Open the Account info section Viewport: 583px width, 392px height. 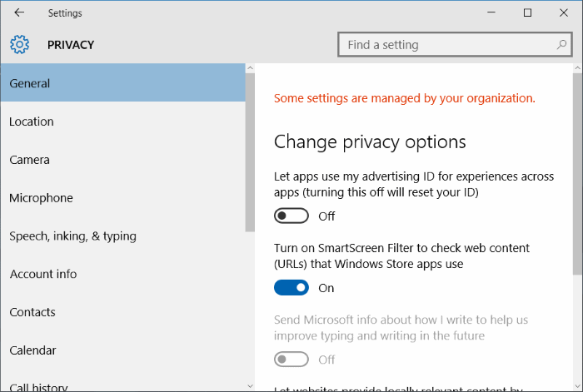(122, 274)
